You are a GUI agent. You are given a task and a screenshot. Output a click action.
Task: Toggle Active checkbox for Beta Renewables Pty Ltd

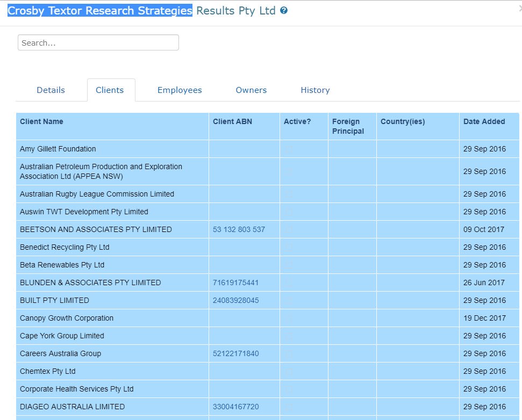pos(289,265)
